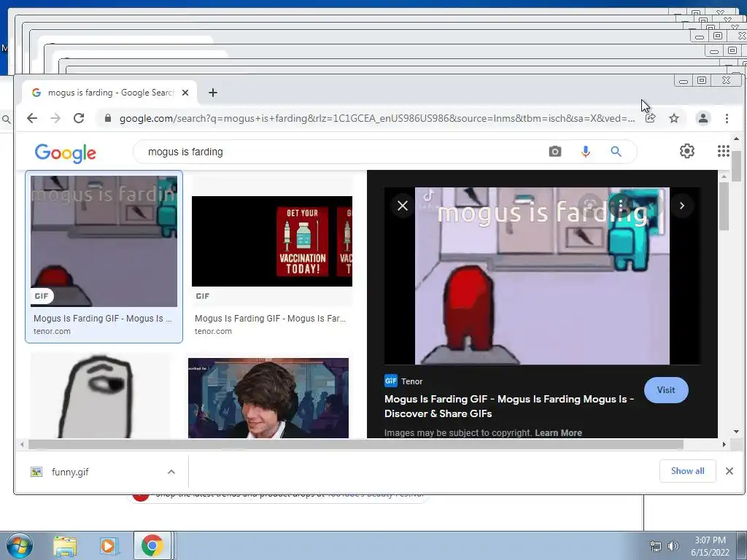Click the first result's tenor.com caption
The image size is (747, 560).
point(52,332)
